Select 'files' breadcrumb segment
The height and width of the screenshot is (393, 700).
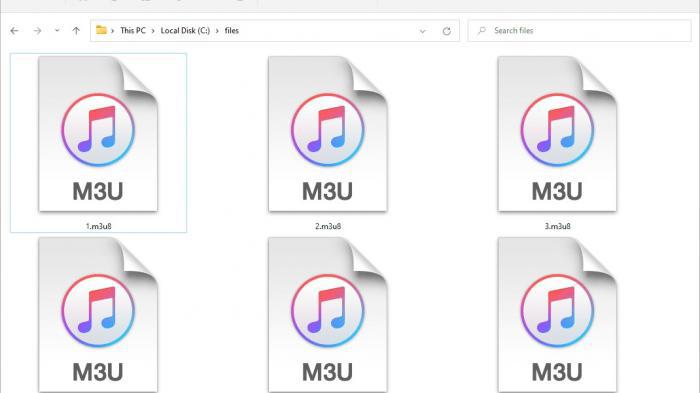point(231,31)
